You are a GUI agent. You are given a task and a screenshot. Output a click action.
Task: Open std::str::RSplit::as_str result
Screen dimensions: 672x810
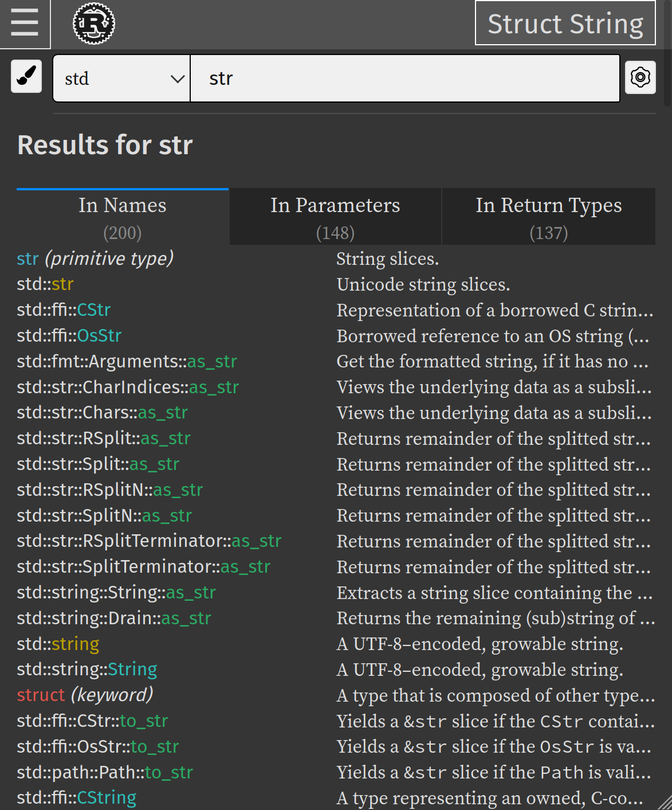point(104,439)
